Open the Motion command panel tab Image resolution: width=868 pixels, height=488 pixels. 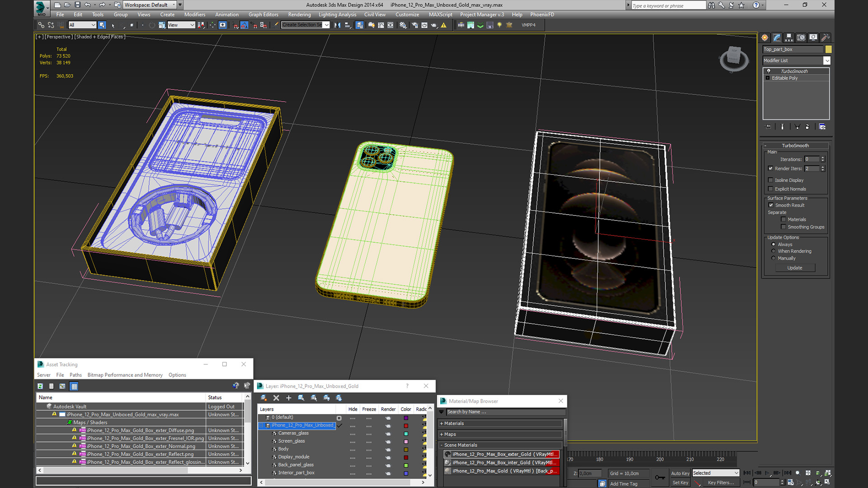point(801,38)
